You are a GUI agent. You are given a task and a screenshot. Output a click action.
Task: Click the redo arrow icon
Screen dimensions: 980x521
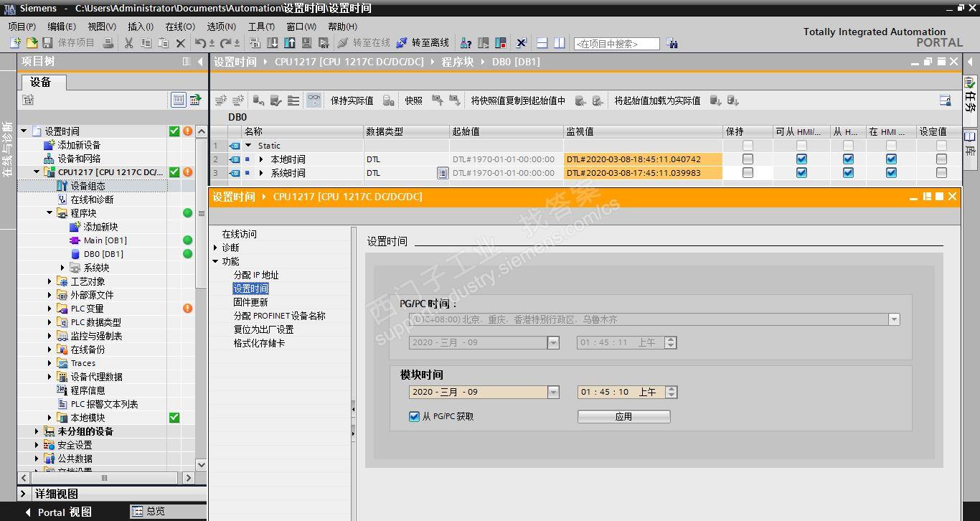click(225, 43)
